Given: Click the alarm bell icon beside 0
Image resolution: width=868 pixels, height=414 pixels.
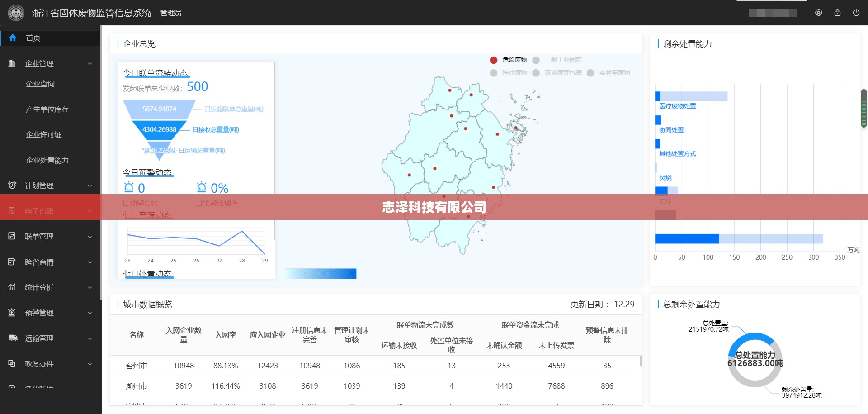Looking at the screenshot, I should pyautogui.click(x=129, y=187).
